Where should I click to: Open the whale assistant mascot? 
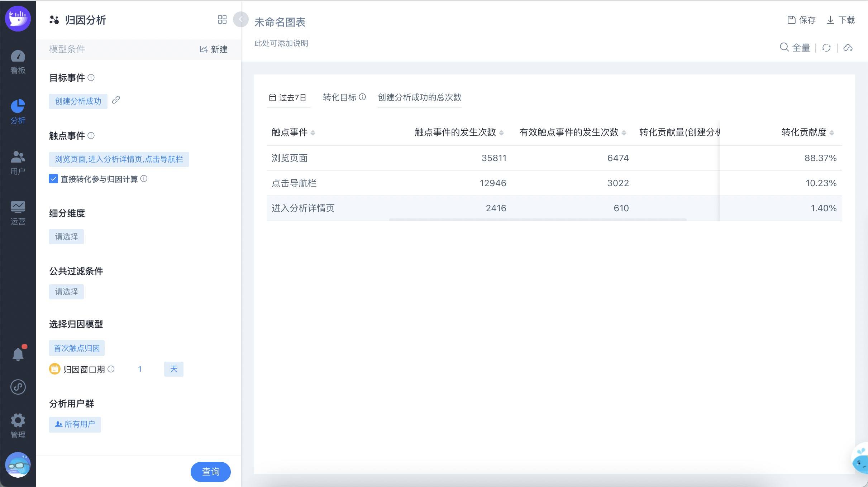point(860,459)
